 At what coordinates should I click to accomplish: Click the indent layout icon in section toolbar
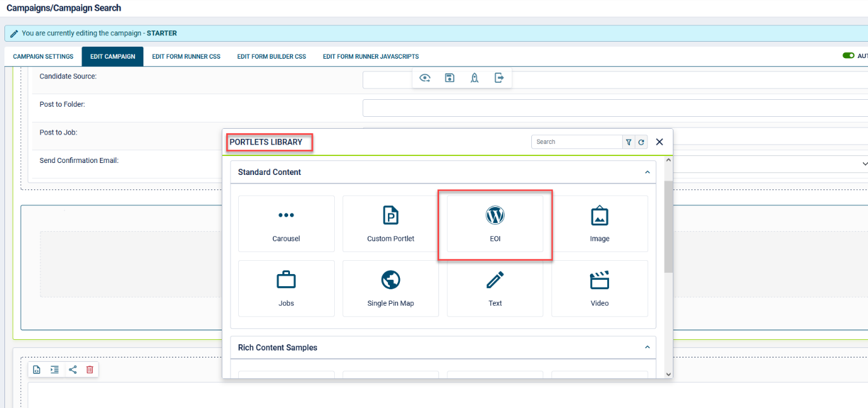[54, 369]
